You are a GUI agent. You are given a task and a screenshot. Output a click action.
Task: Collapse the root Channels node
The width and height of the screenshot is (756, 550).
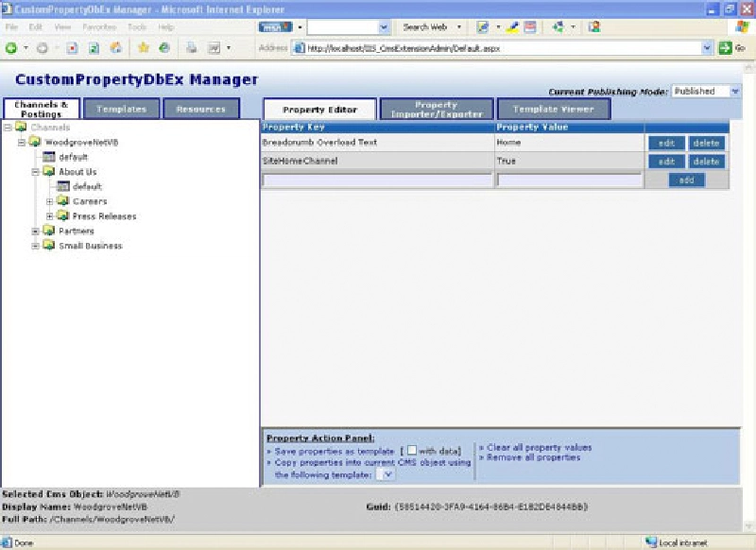point(8,128)
